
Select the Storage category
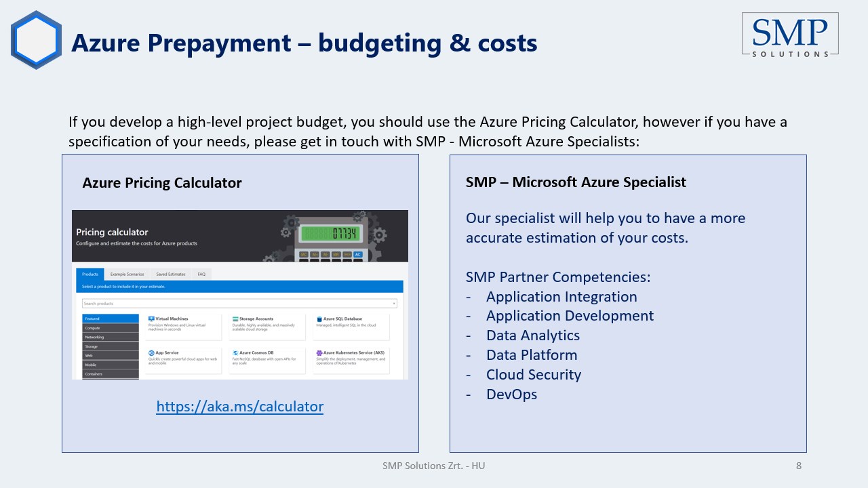(111, 346)
